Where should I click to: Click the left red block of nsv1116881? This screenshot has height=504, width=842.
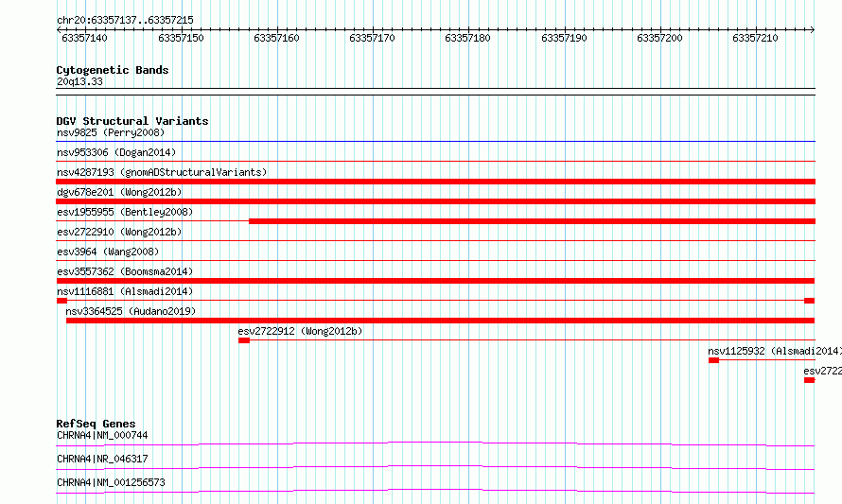point(61,301)
